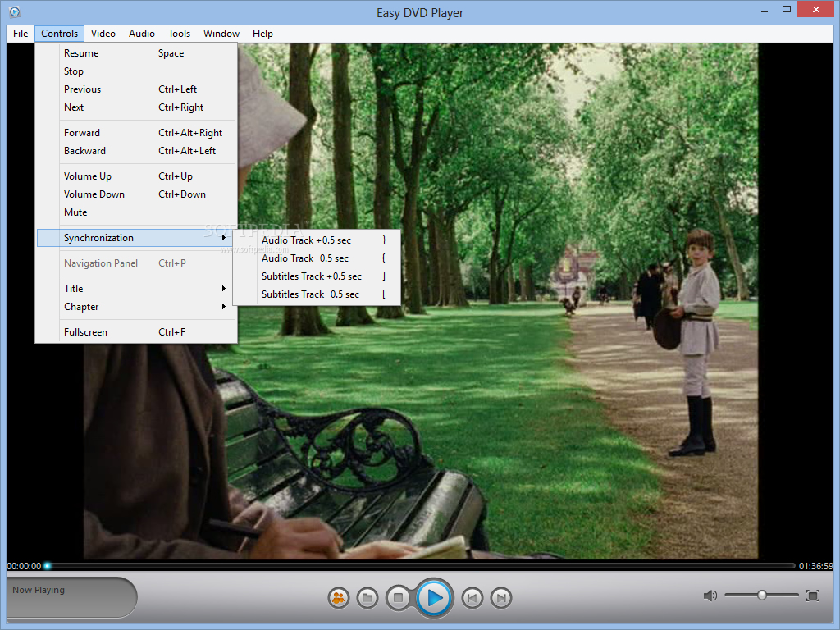This screenshot has height=630, width=840.
Task: Click the large blue Play button
Action: 435,598
